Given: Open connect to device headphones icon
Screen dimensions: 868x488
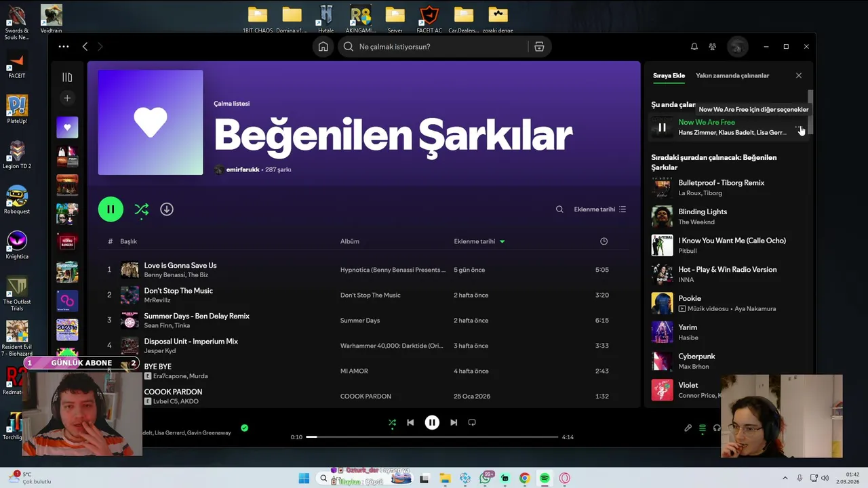Looking at the screenshot, I should (x=717, y=428).
